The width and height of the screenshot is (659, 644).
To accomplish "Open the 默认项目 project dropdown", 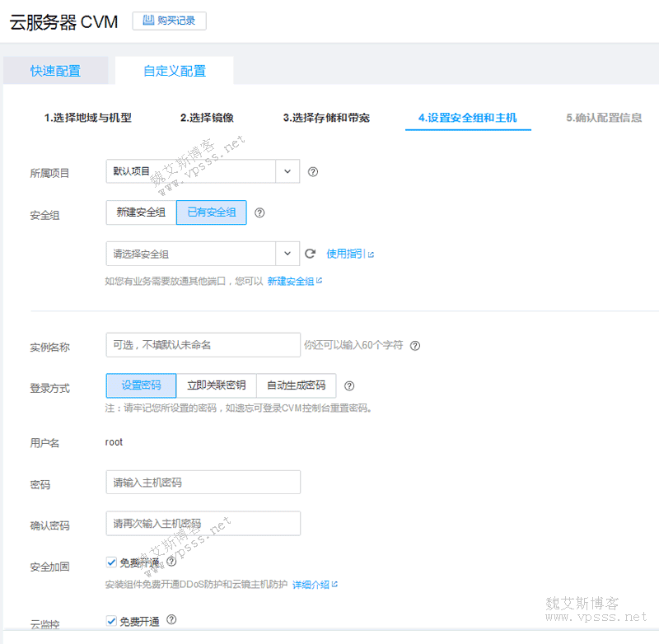I will (203, 172).
